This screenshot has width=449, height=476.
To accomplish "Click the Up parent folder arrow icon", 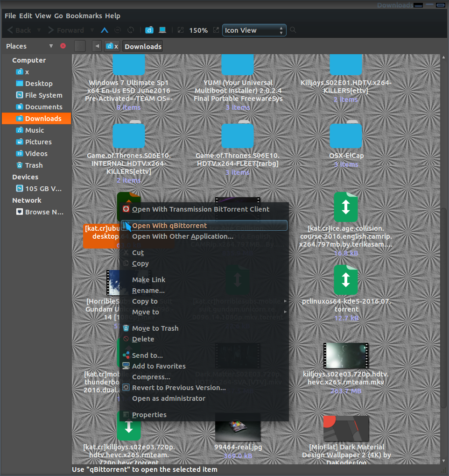I will point(105,30).
